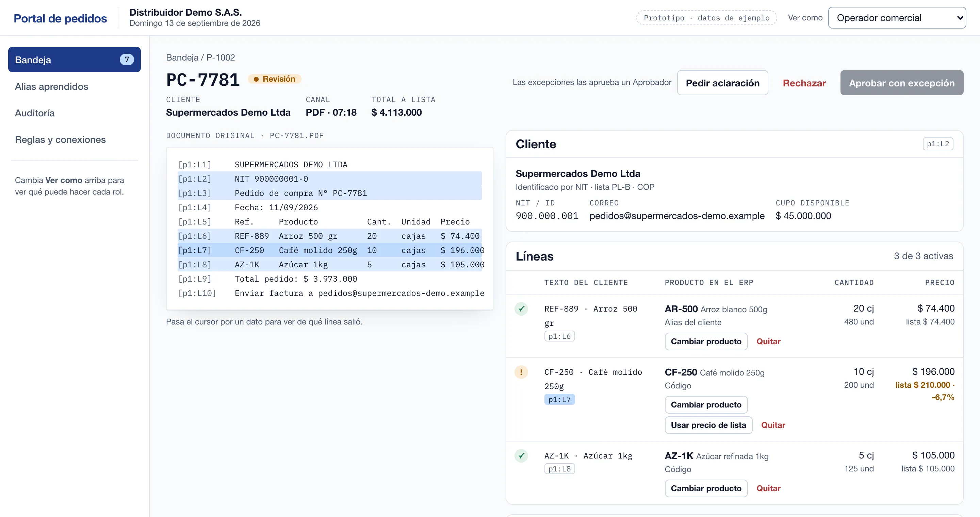Screen dimensions: 980x517
Task: Click the green check icon on REF-889 row
Action: (521, 309)
